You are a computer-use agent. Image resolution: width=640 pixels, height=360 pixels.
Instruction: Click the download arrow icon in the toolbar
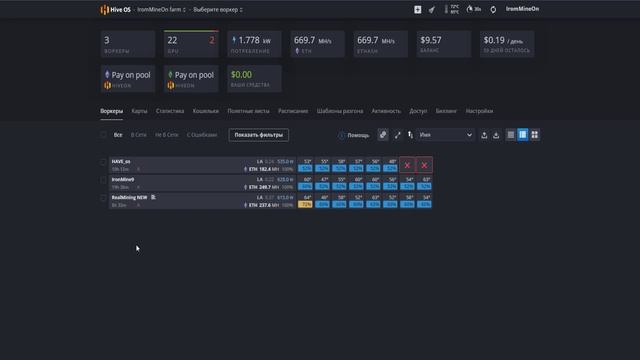tap(496, 135)
